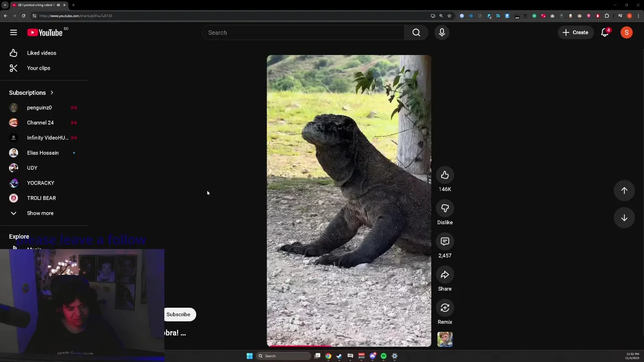Go back in the browser
The height and width of the screenshot is (362, 644).
pos(6,16)
